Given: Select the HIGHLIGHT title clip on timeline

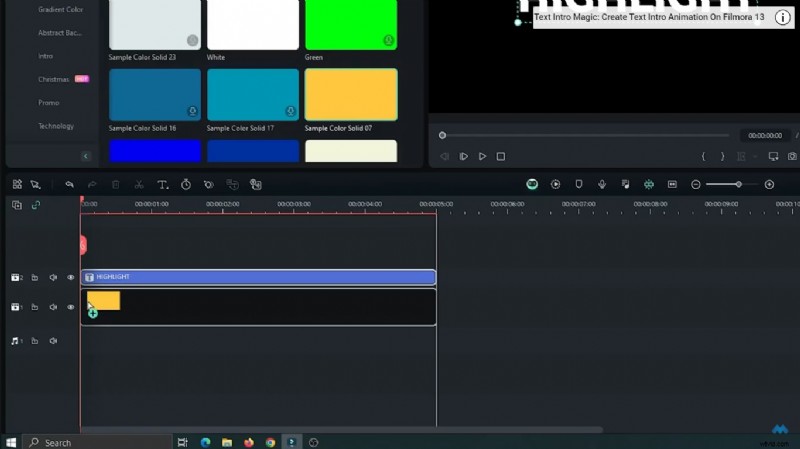Looking at the screenshot, I should (258, 277).
